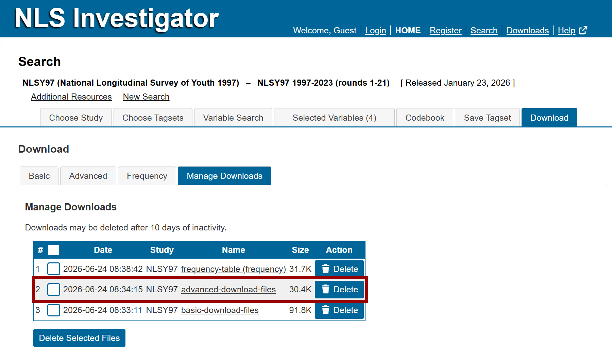Delete the frequency-table download via trash icon
Viewport: 612px width, 364px height.
coord(325,269)
